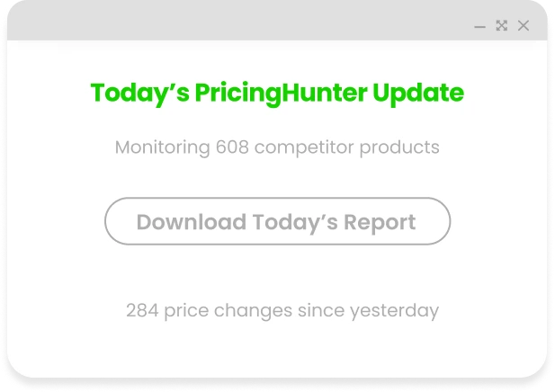Click the number 608 in the monitoring line
Image resolution: width=555 pixels, height=392 pixels.
point(233,147)
